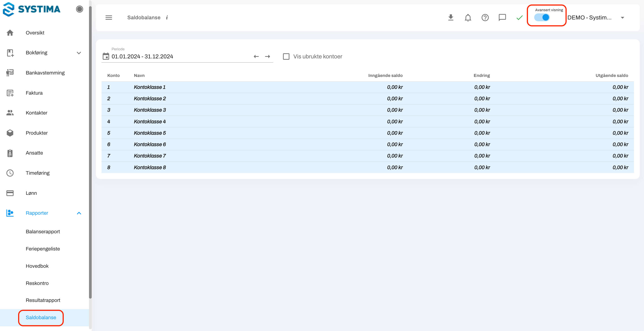Open notifications bell icon
Image resolution: width=644 pixels, height=331 pixels.
click(x=468, y=17)
